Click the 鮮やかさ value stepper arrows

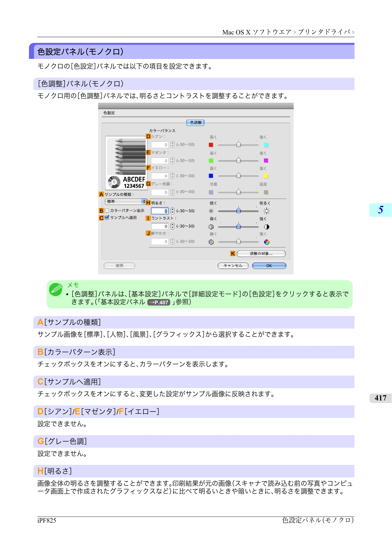pos(172,241)
